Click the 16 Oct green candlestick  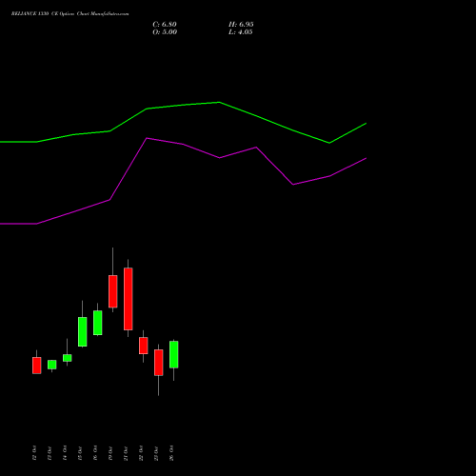[x=98, y=323]
